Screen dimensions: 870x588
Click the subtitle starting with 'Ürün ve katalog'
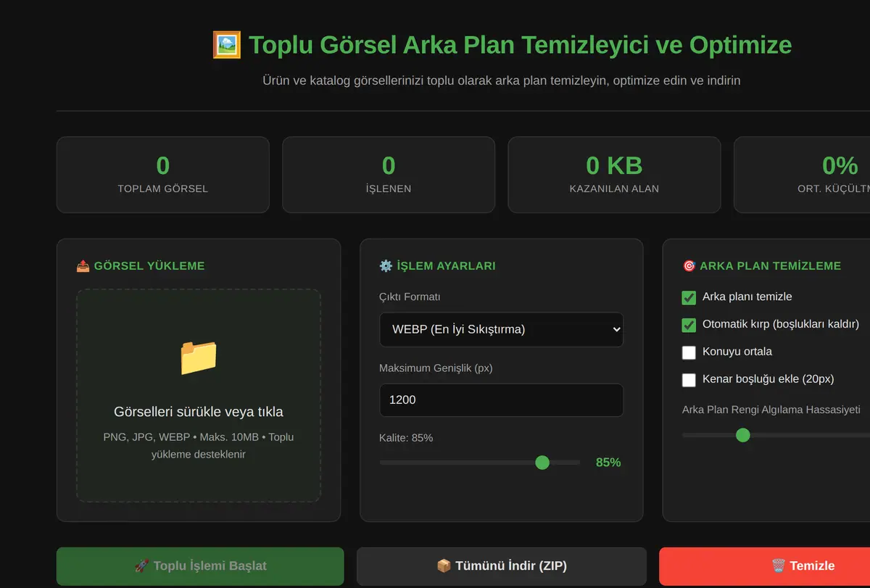point(501,80)
